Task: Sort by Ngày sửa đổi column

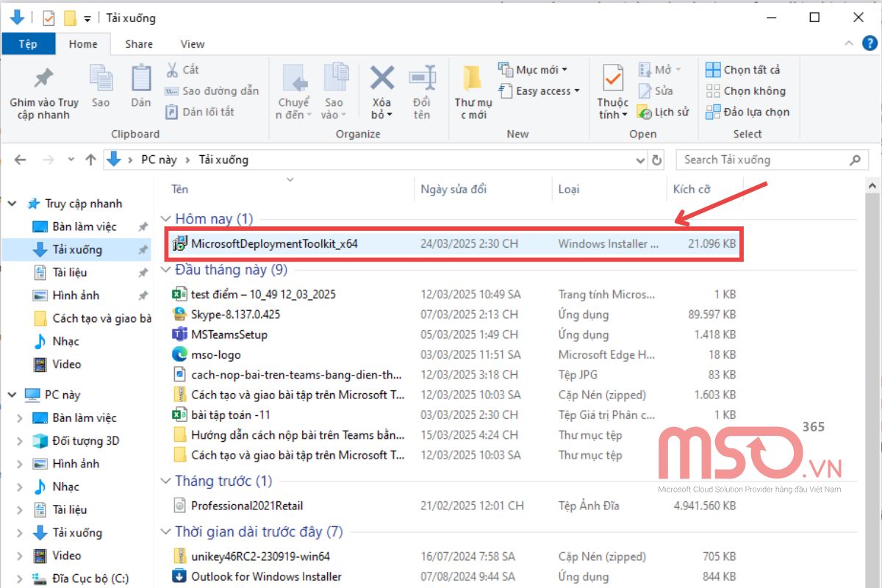Action: click(483, 189)
